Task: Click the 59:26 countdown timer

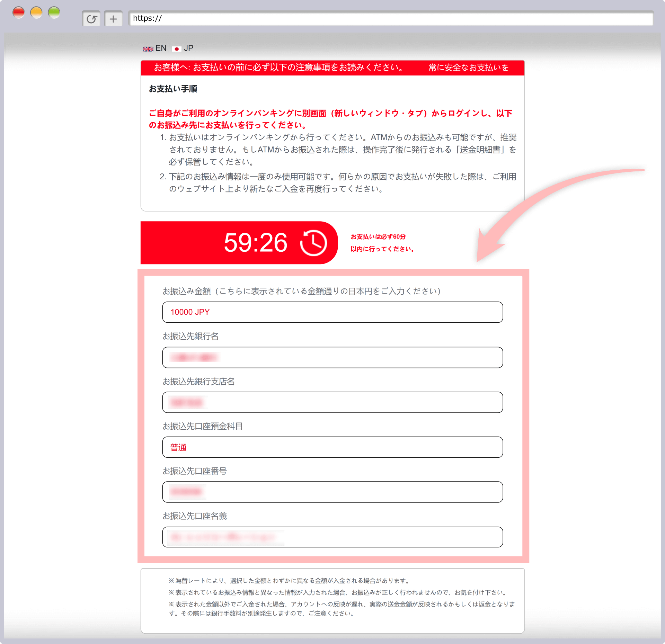Action: [256, 243]
